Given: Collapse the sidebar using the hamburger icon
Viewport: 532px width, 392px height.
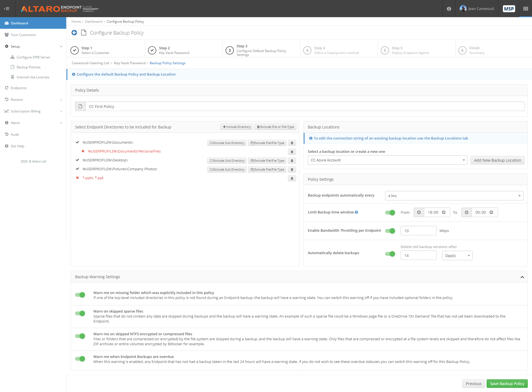Looking at the screenshot, I should [x=6, y=8].
